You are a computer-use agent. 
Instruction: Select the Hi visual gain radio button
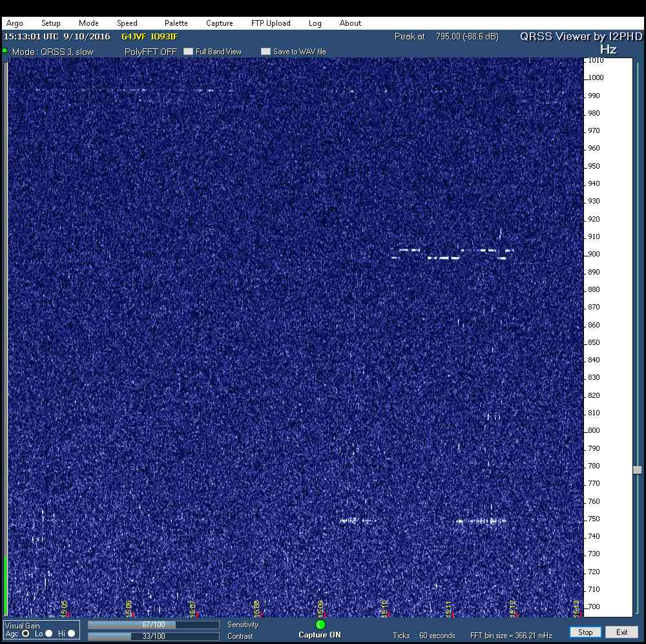pyautogui.click(x=71, y=633)
